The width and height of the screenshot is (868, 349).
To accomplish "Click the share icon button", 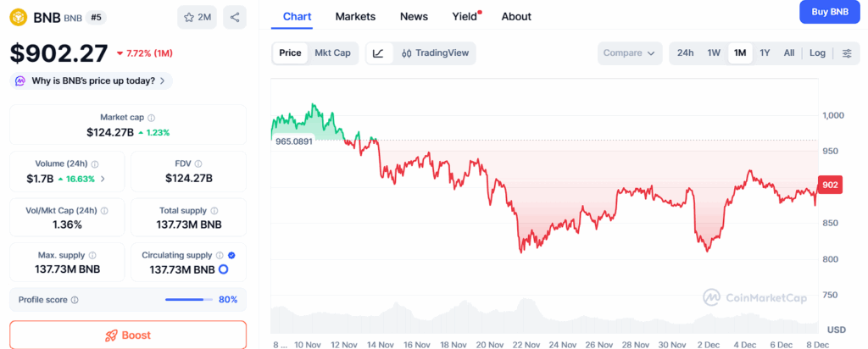I will [235, 17].
